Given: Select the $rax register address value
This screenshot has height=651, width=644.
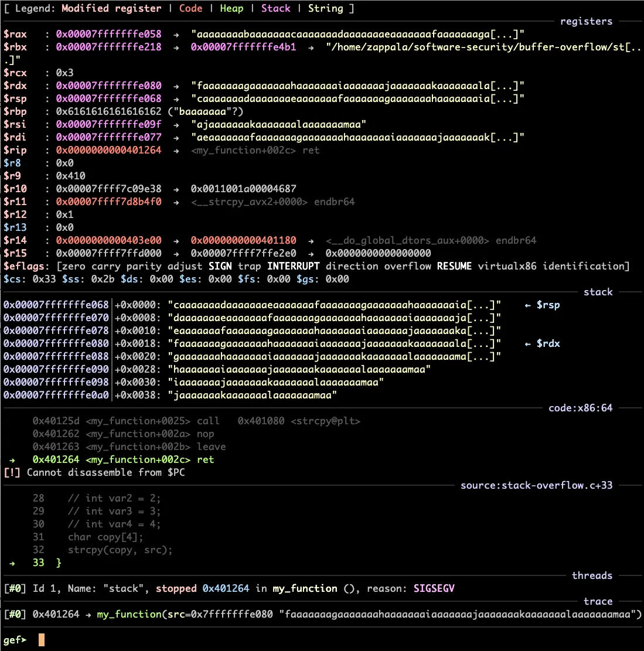Looking at the screenshot, I should [108, 34].
